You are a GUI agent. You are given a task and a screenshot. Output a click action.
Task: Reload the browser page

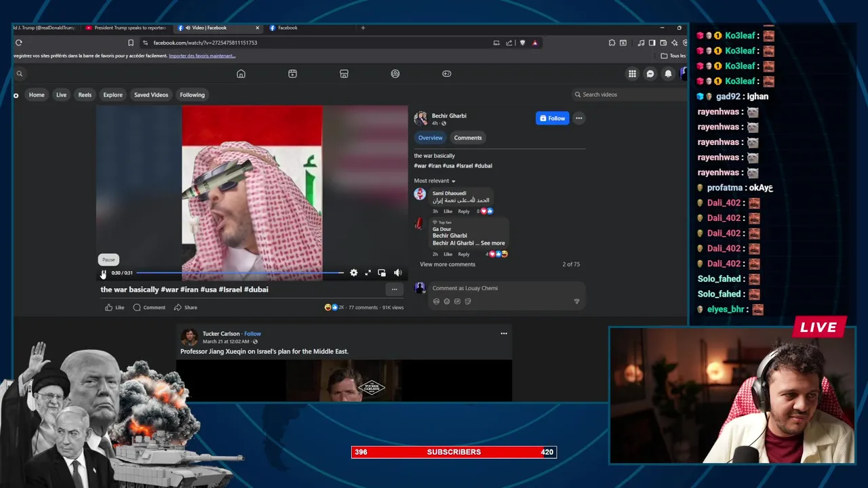coord(19,43)
